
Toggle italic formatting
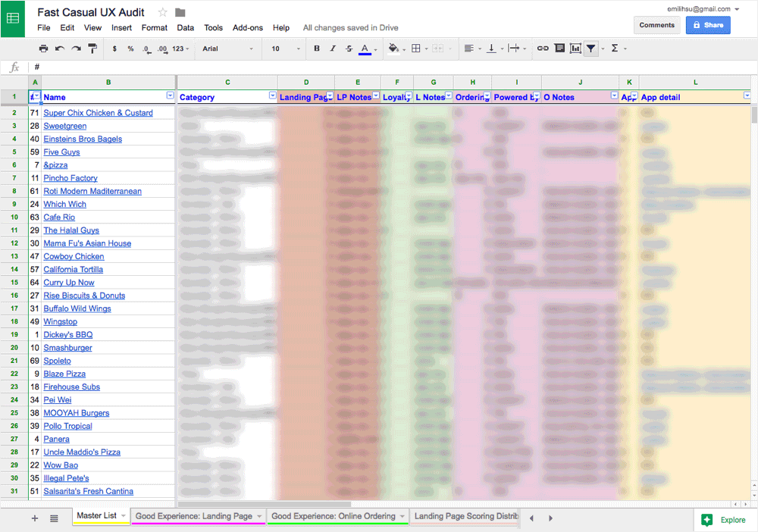tap(333, 49)
